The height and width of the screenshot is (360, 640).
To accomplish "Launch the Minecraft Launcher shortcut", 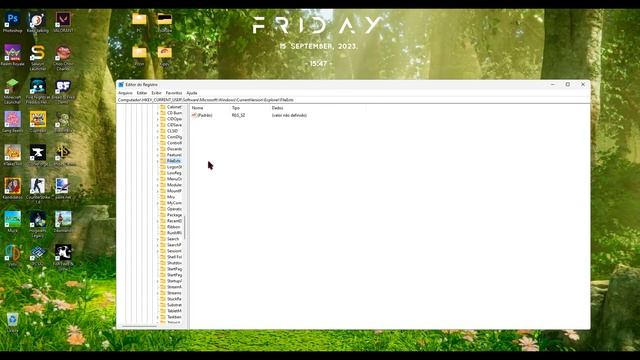I will pyautogui.click(x=12, y=89).
